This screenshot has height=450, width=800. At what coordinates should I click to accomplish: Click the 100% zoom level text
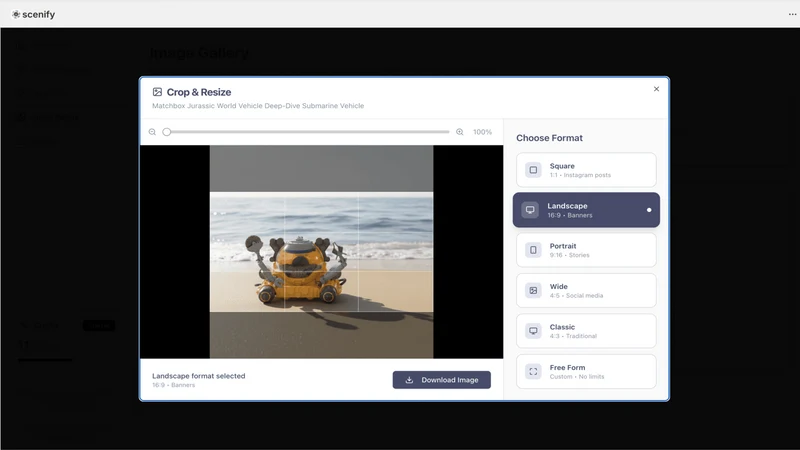click(x=482, y=132)
